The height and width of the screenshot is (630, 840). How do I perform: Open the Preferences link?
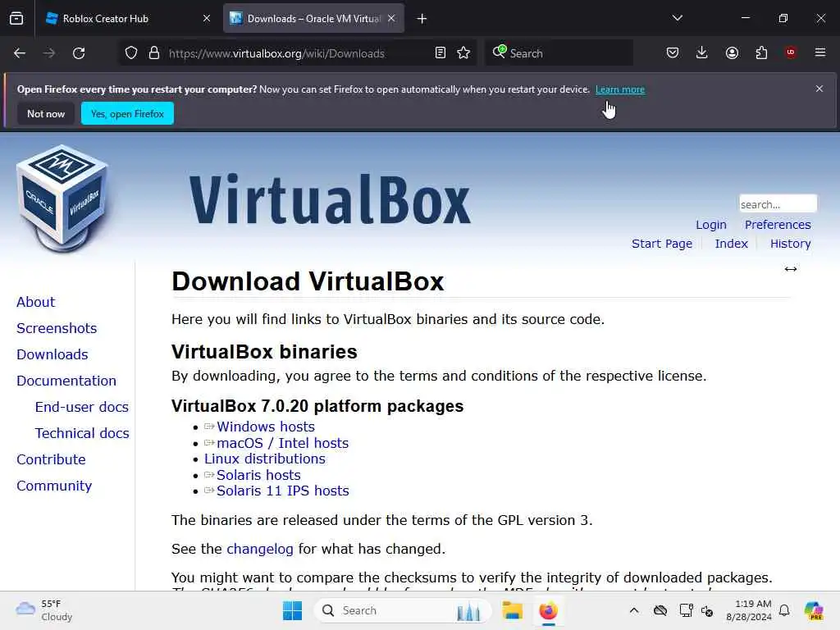(x=778, y=225)
